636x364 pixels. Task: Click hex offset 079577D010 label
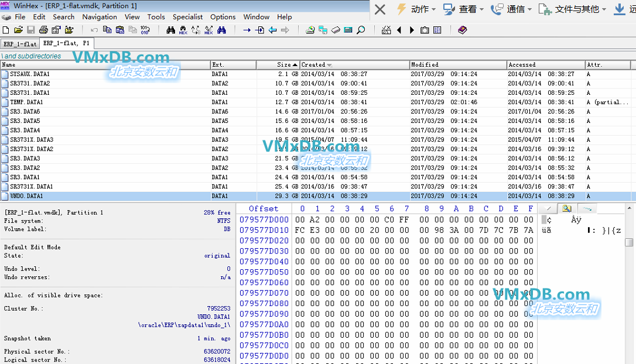264,230
